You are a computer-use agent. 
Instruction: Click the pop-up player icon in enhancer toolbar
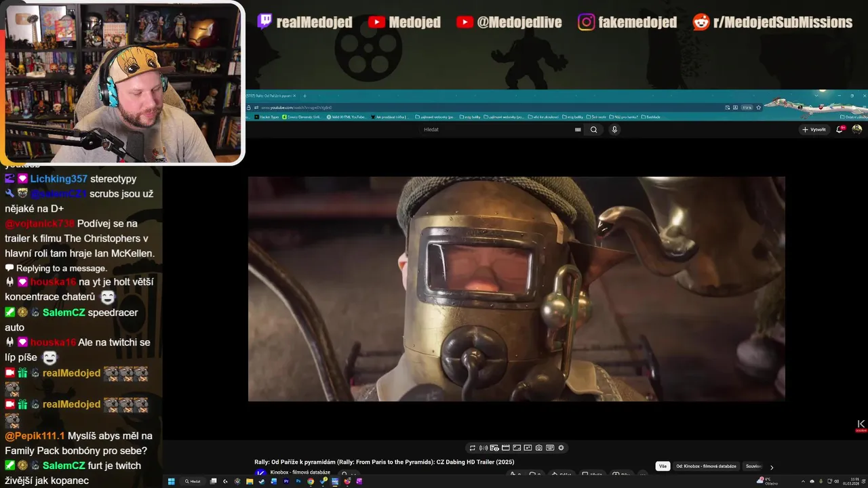point(528,448)
